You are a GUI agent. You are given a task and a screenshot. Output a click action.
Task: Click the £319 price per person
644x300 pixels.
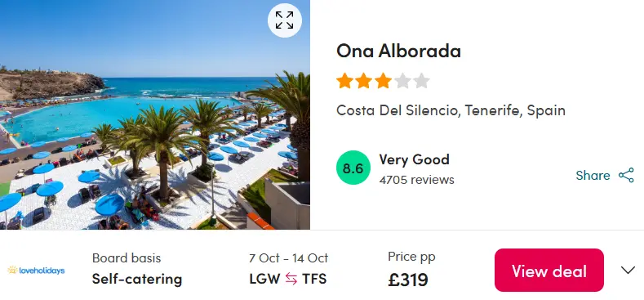tap(408, 280)
